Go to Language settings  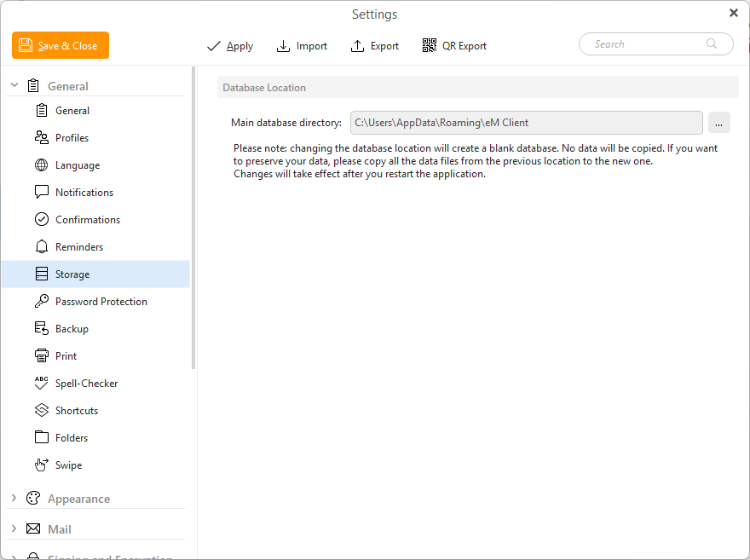pyautogui.click(x=95, y=165)
